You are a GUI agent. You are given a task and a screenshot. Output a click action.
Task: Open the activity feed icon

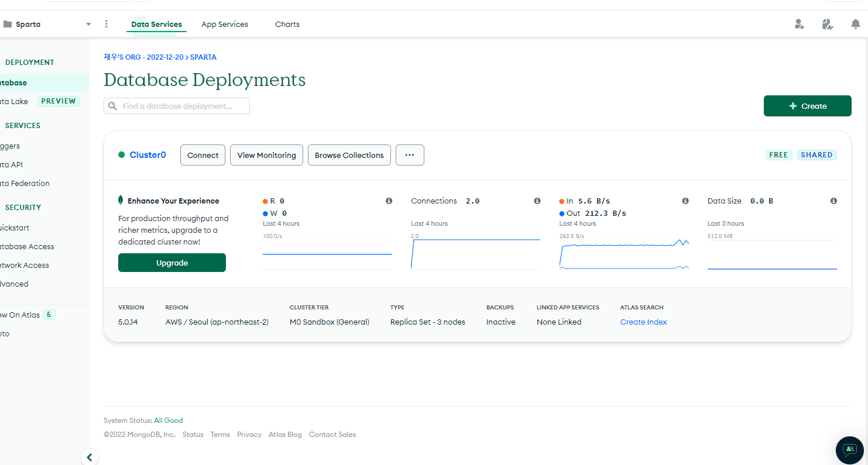(827, 24)
